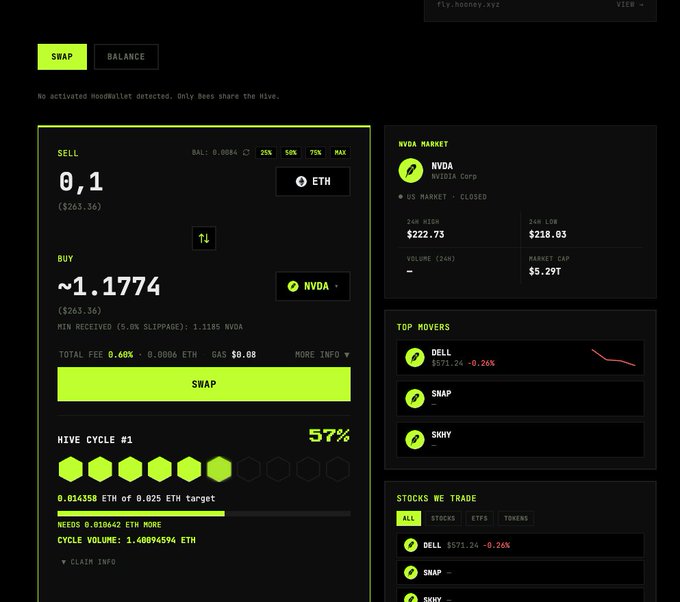Switch to the SWAP tab

coord(62,57)
